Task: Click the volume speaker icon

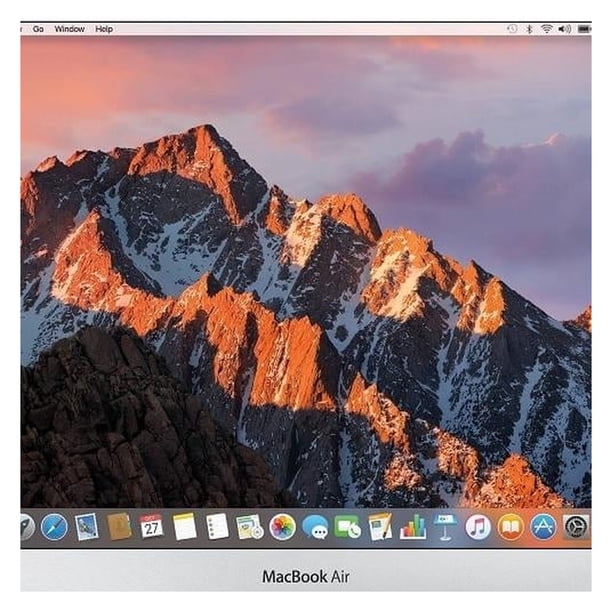Action: 565,29
